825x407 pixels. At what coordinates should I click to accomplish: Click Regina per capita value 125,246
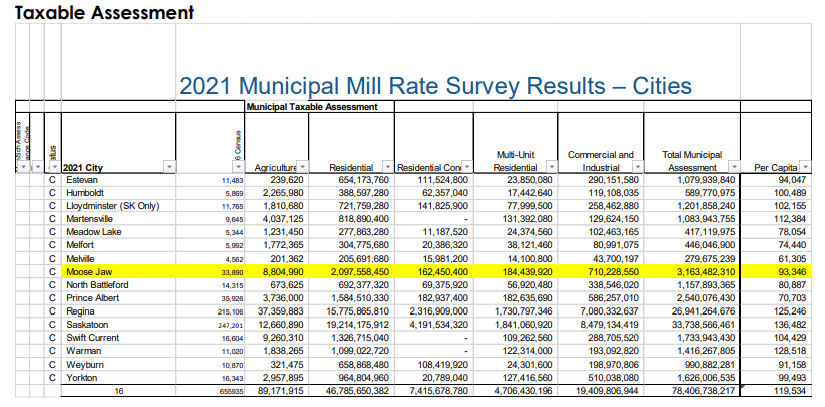pyautogui.click(x=790, y=311)
